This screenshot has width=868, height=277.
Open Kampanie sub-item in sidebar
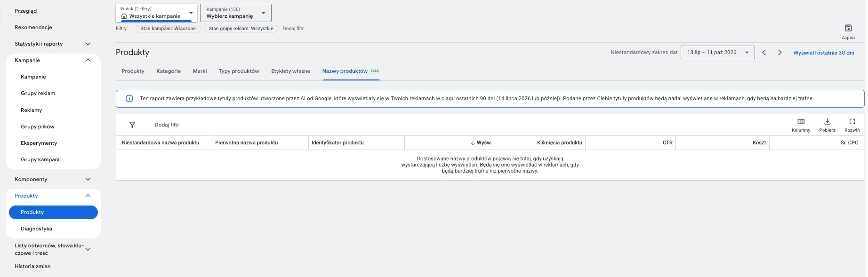click(x=33, y=77)
